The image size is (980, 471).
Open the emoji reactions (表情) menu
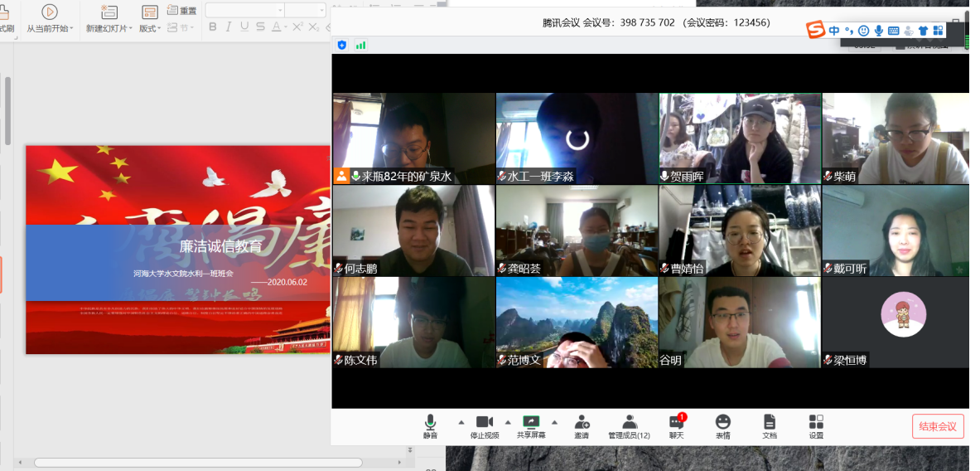point(723,426)
